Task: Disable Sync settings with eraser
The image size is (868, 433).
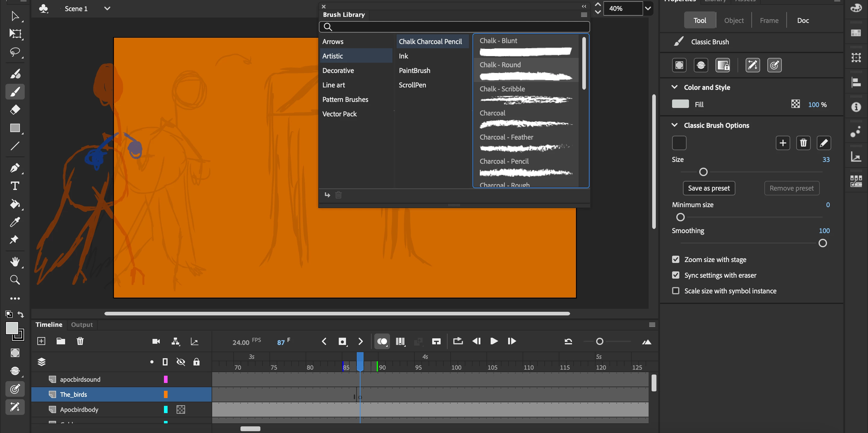Action: [x=676, y=275]
